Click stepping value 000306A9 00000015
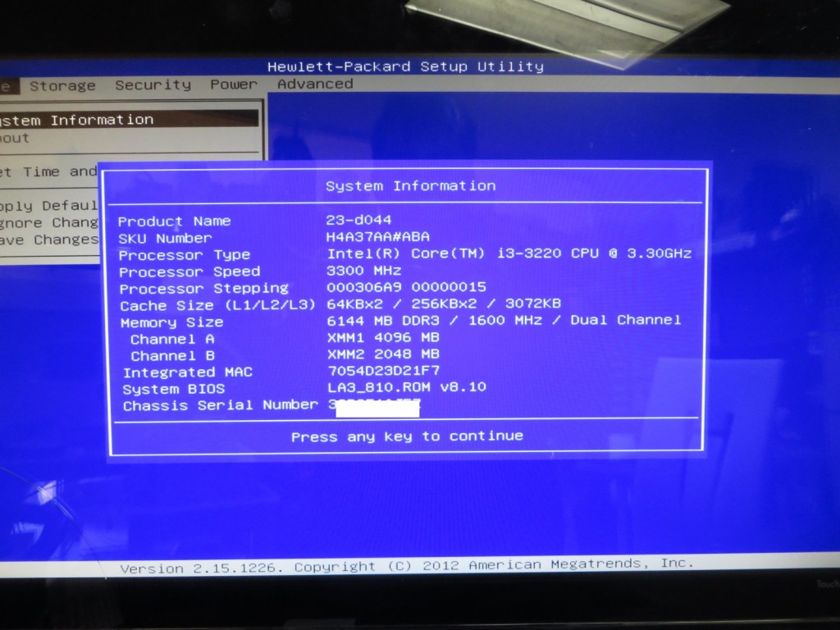Image resolution: width=840 pixels, height=630 pixels. click(x=406, y=286)
